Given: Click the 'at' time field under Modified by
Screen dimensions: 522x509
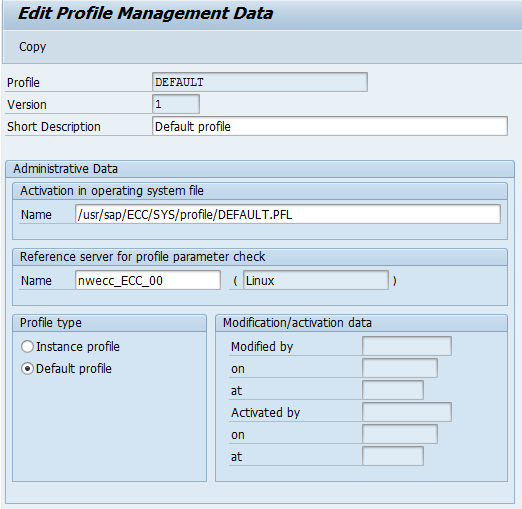Looking at the screenshot, I should click(x=393, y=390).
